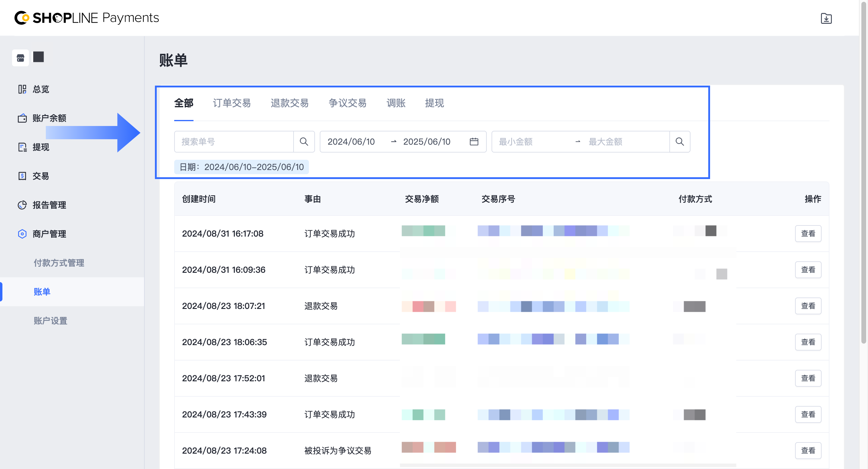Click the 最大金额 input field
Screen dimensions: 868x469
[605, 141]
